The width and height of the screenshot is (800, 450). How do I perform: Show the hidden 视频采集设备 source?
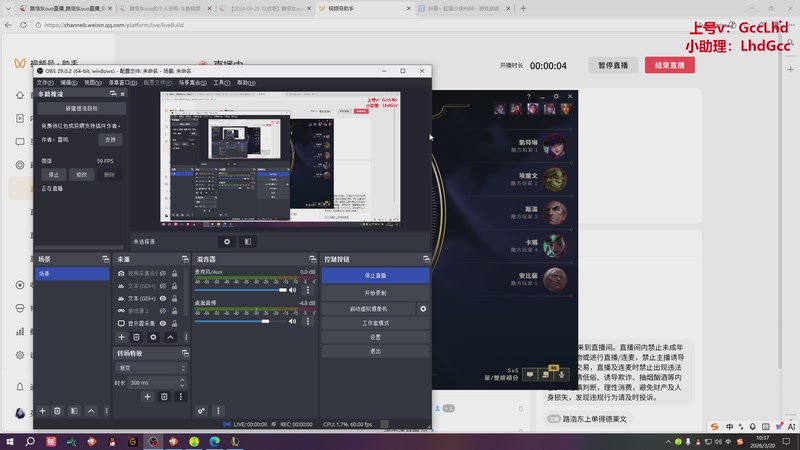coord(163,273)
